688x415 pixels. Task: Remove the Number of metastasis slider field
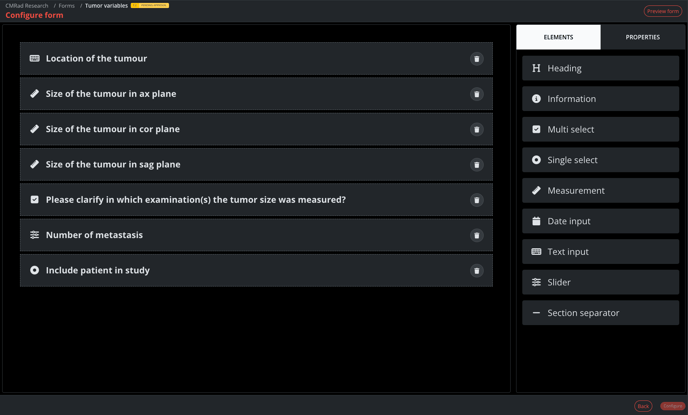pyautogui.click(x=477, y=235)
